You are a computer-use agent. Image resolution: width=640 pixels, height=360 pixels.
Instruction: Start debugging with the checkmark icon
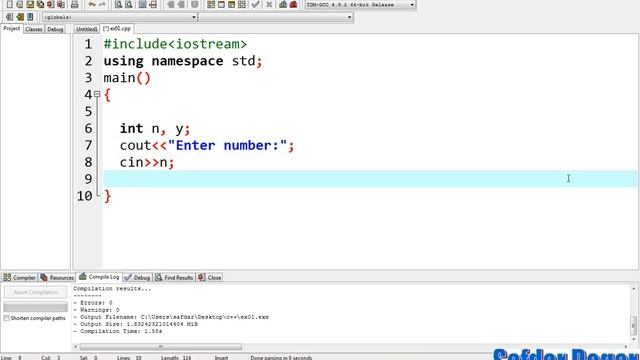coord(256,4)
